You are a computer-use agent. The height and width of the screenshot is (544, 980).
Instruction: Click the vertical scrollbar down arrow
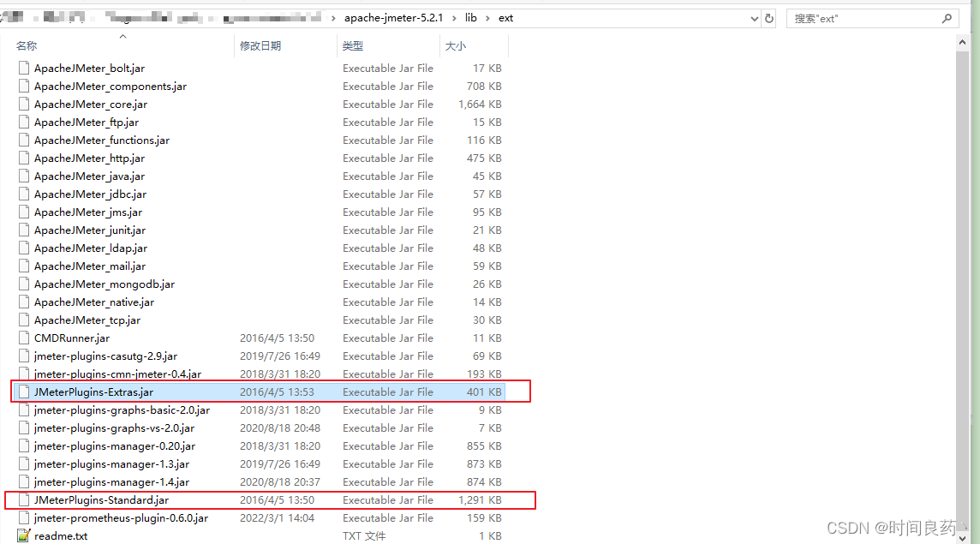(x=963, y=538)
